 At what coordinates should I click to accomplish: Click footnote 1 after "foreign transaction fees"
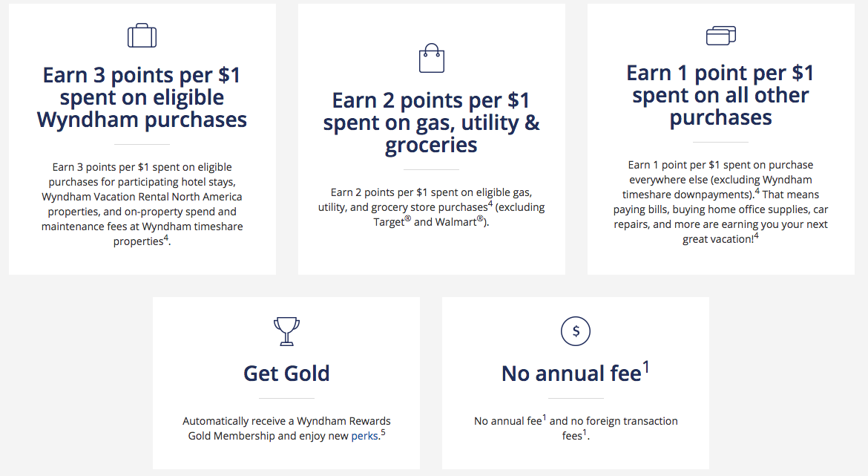pos(585,432)
